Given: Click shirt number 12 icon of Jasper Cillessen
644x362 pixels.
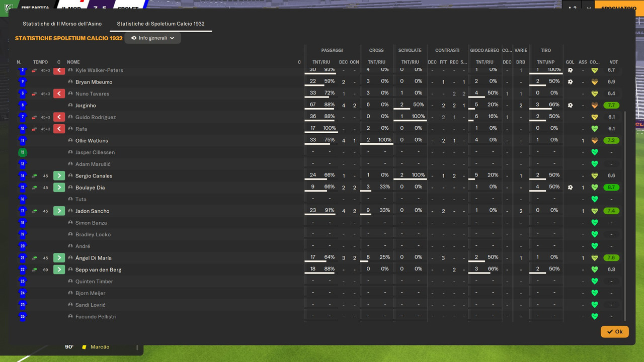Looking at the screenshot, I should [x=22, y=152].
